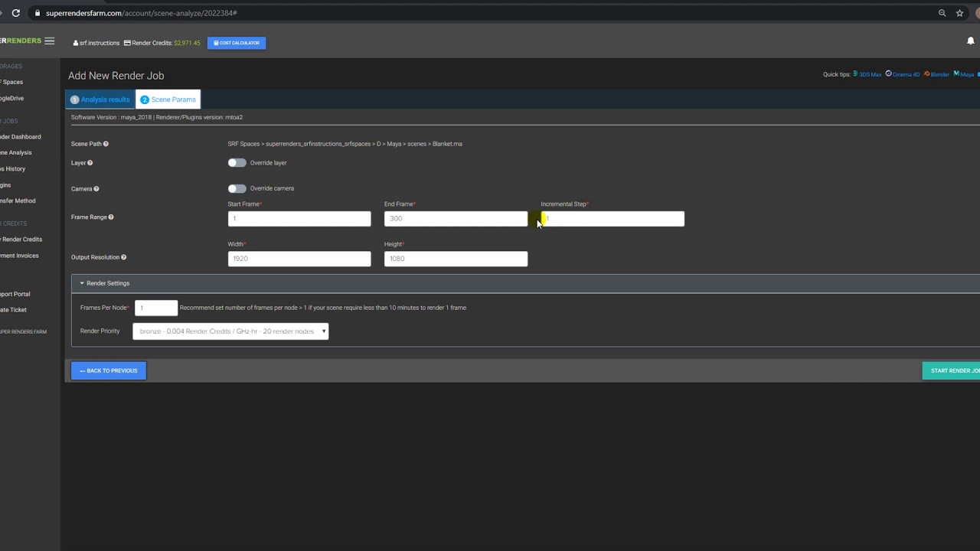Open the srf.instructions user account
Screen dimensions: 980x551
point(96,43)
